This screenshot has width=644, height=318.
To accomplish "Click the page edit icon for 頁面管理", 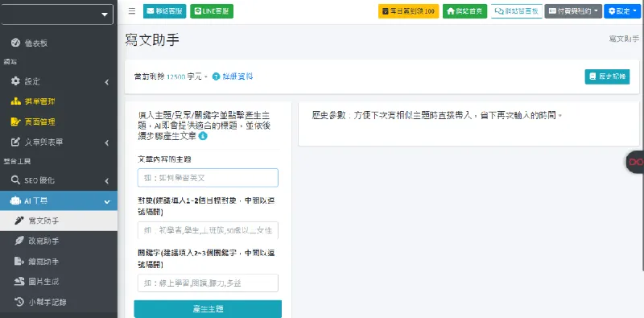I will [15, 122].
